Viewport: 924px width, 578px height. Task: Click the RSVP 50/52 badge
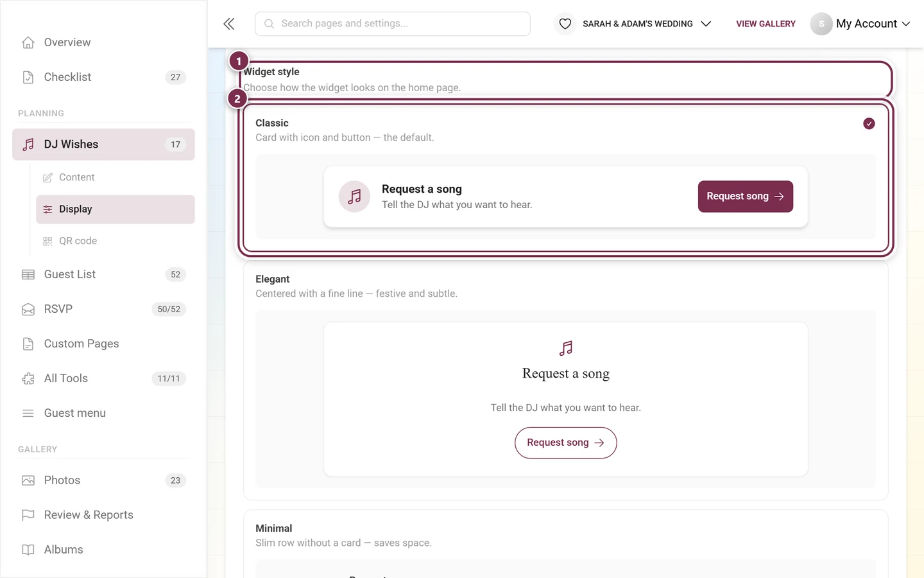(169, 309)
